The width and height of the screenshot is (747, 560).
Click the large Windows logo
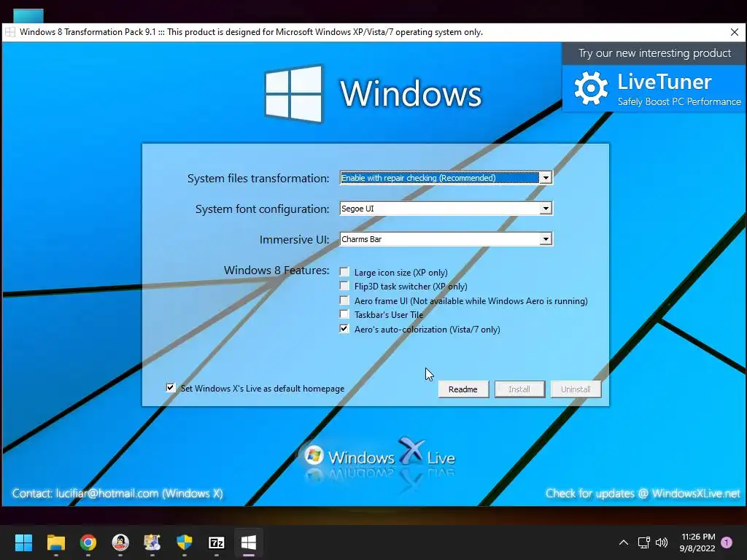293,93
